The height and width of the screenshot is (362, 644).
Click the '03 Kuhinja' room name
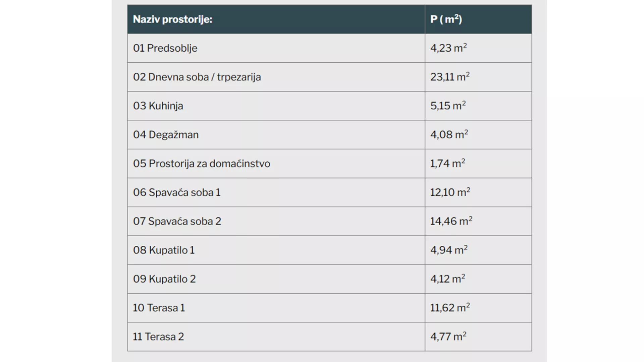(158, 106)
